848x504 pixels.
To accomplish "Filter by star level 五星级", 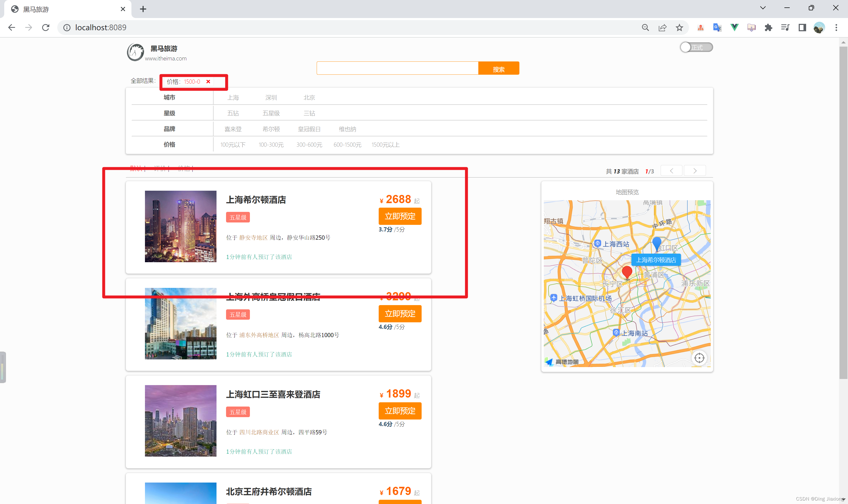I will [271, 113].
